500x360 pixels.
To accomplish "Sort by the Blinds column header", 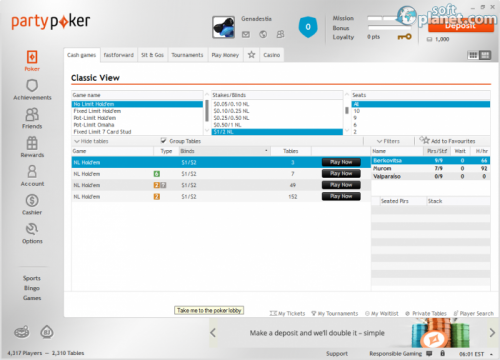I will point(224,151).
